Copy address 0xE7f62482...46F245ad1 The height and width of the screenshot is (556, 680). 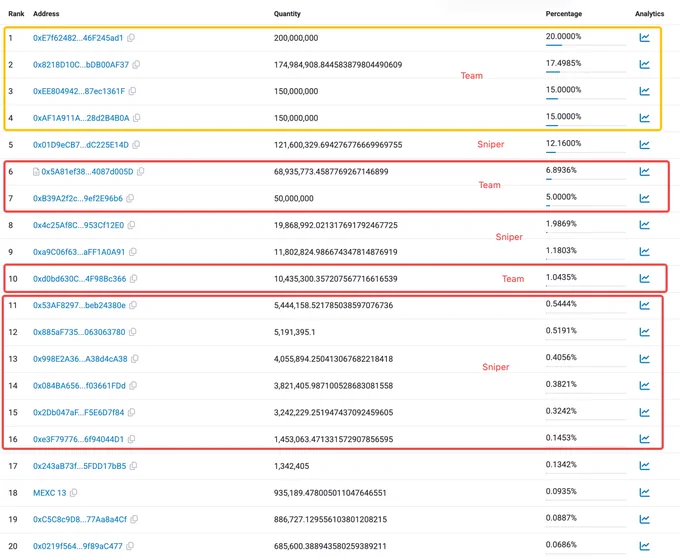point(131,38)
